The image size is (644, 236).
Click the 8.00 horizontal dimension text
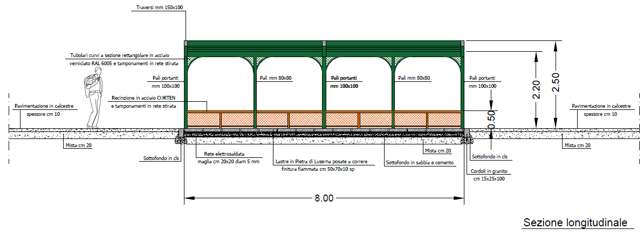[x=324, y=198]
